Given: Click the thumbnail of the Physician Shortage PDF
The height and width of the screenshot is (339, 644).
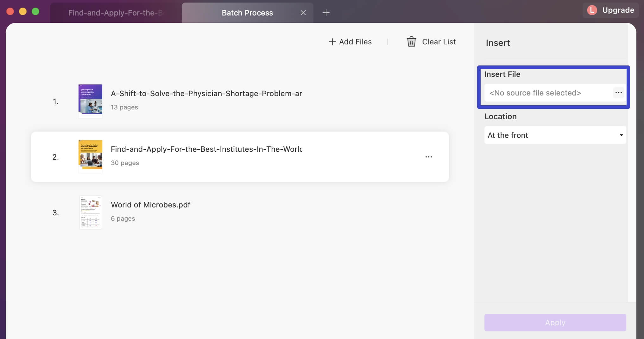Looking at the screenshot, I should (x=90, y=101).
